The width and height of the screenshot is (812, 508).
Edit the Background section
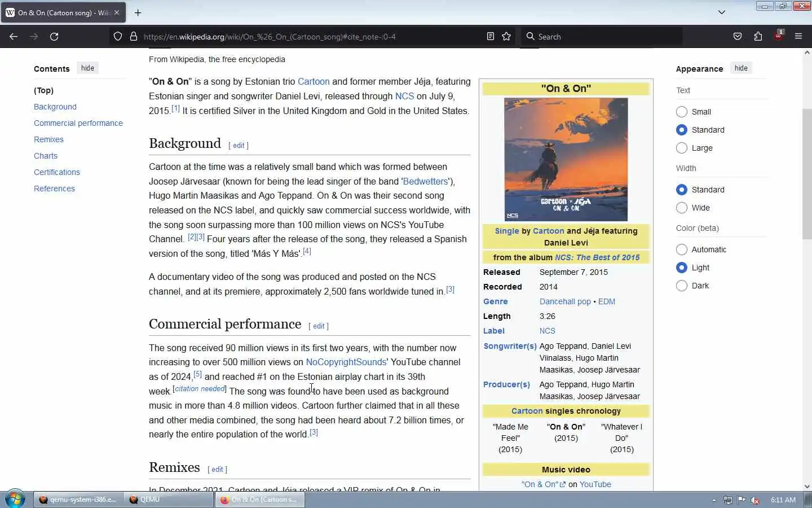[239, 145]
